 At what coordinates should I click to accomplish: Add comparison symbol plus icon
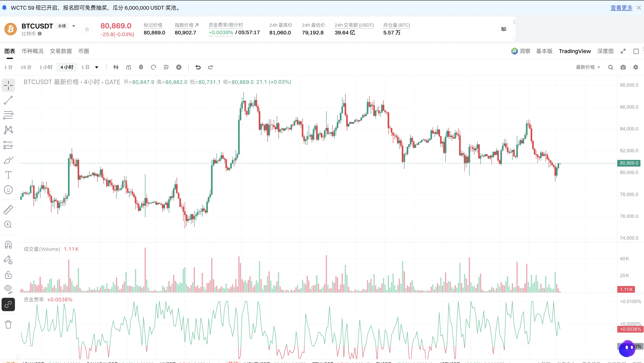(x=179, y=67)
